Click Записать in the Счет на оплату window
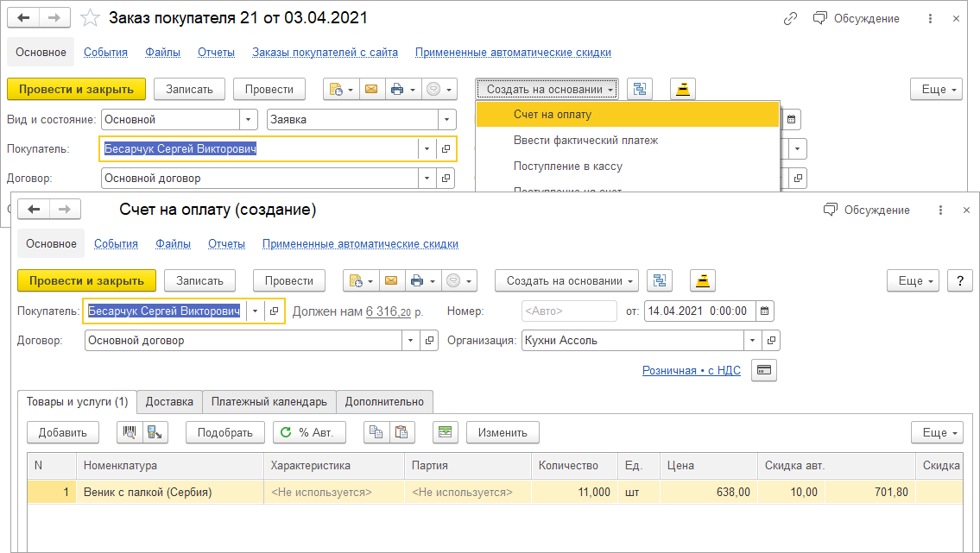Screen dimensions: 980x553 click(199, 281)
